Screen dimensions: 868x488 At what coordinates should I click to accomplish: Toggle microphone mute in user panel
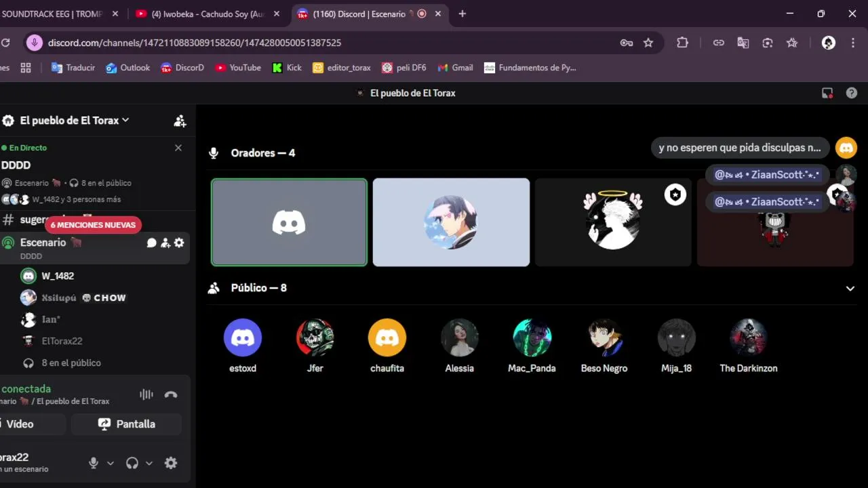[94, 463]
